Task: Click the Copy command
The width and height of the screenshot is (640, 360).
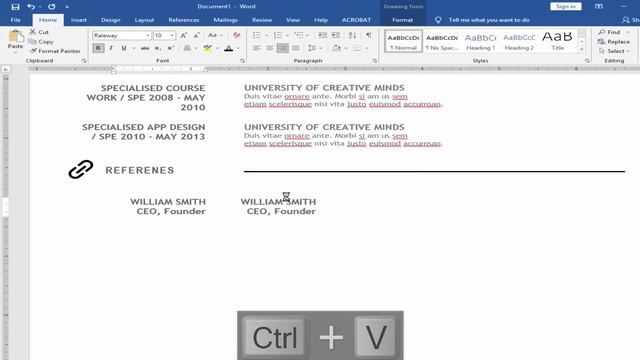Action: pyautogui.click(x=41, y=42)
